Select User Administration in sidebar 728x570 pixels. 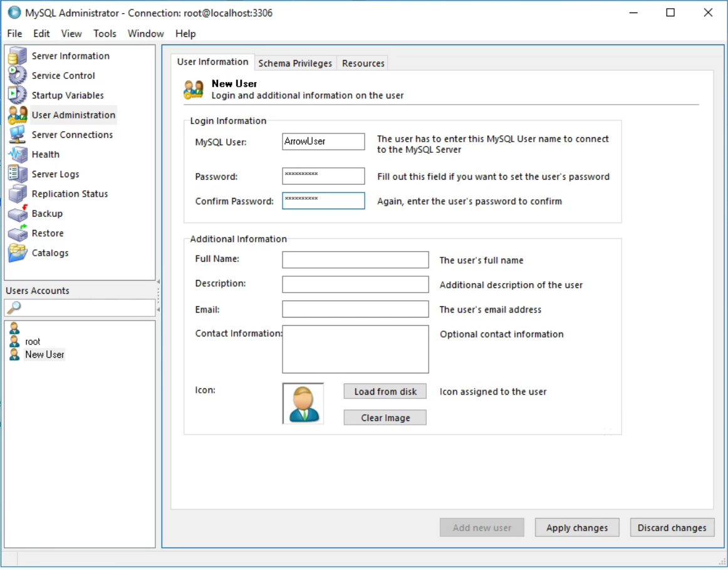(x=73, y=115)
